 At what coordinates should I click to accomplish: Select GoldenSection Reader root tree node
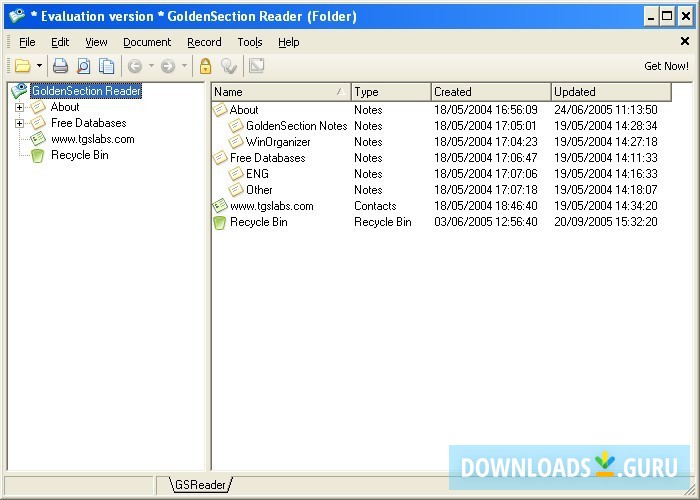pyautogui.click(x=86, y=91)
